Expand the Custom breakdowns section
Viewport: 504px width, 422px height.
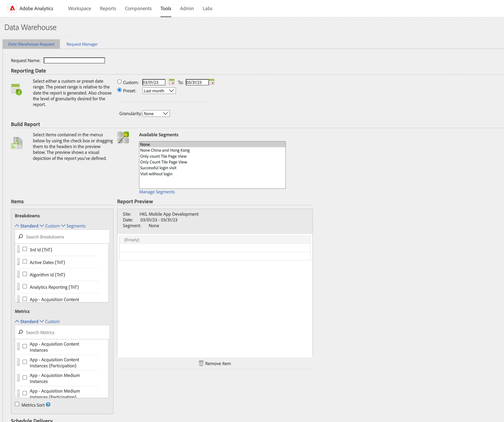coord(50,226)
